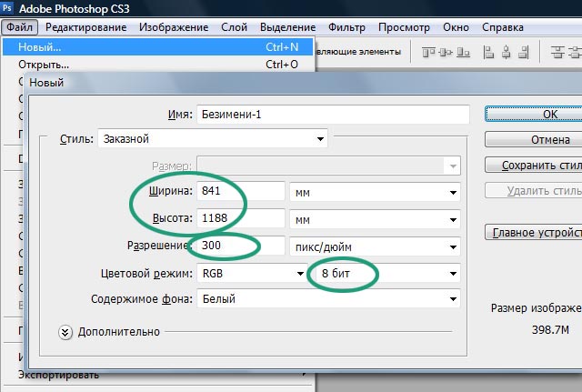Choose Открыть... from the Файл menu

tap(44, 65)
